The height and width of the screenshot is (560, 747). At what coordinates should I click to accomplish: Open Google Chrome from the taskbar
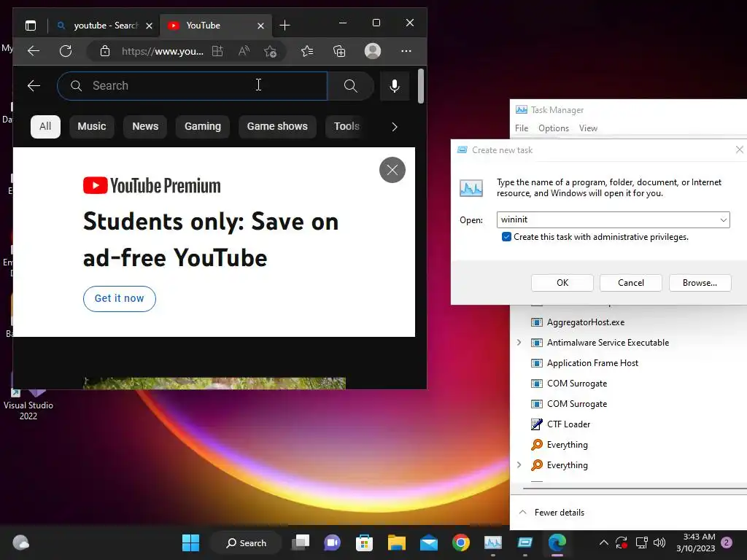(x=461, y=542)
